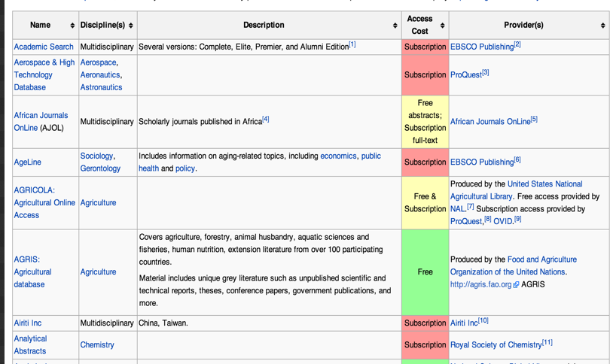Viewport: 610px width, 364px height.
Task: Jump to footnote [3] reference
Action: (x=486, y=72)
